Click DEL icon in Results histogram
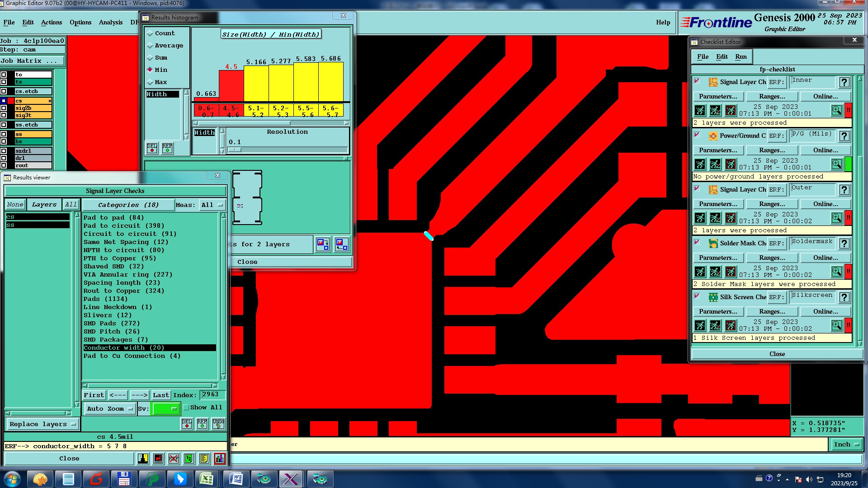This screenshot has width=868, height=488. coord(152,148)
